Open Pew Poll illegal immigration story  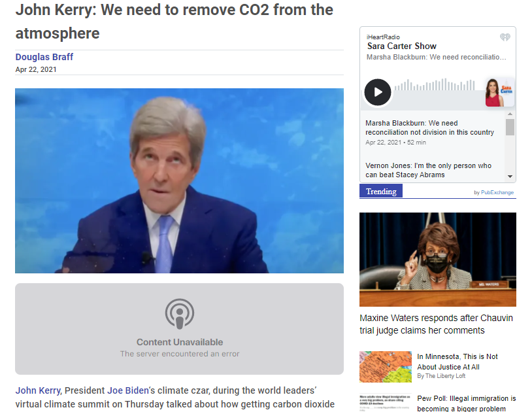[467, 403]
